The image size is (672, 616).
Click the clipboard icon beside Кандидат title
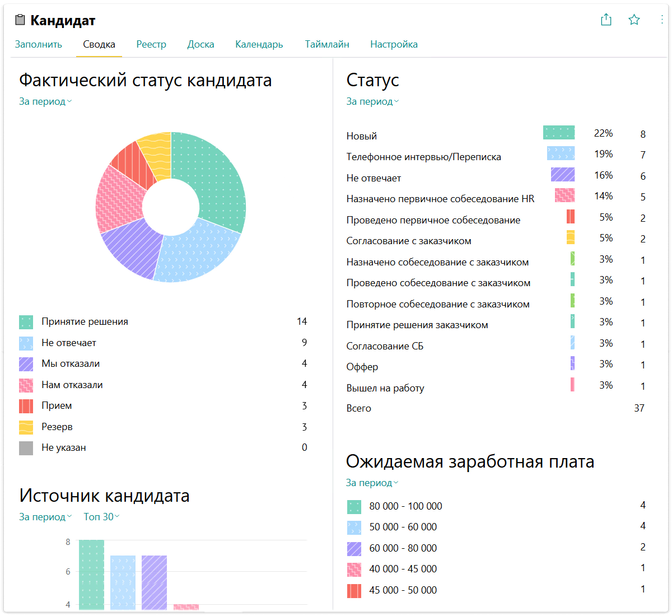(x=20, y=21)
